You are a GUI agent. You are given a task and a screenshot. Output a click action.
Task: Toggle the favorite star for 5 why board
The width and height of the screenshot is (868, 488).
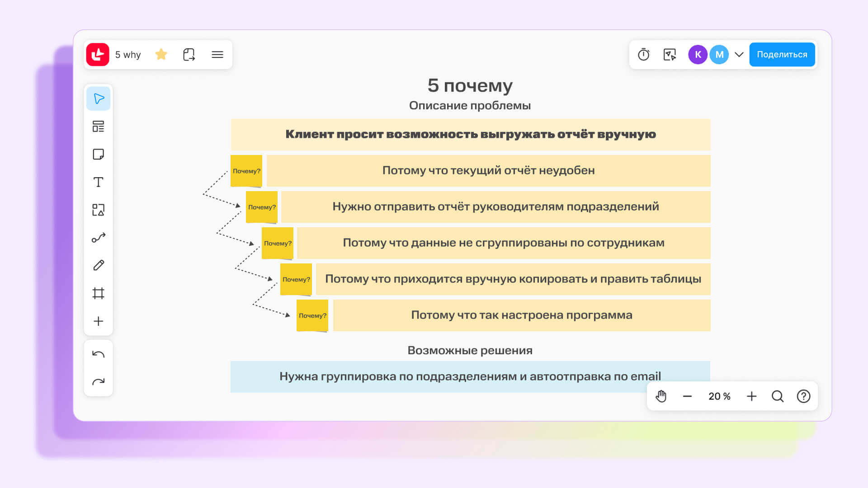161,55
